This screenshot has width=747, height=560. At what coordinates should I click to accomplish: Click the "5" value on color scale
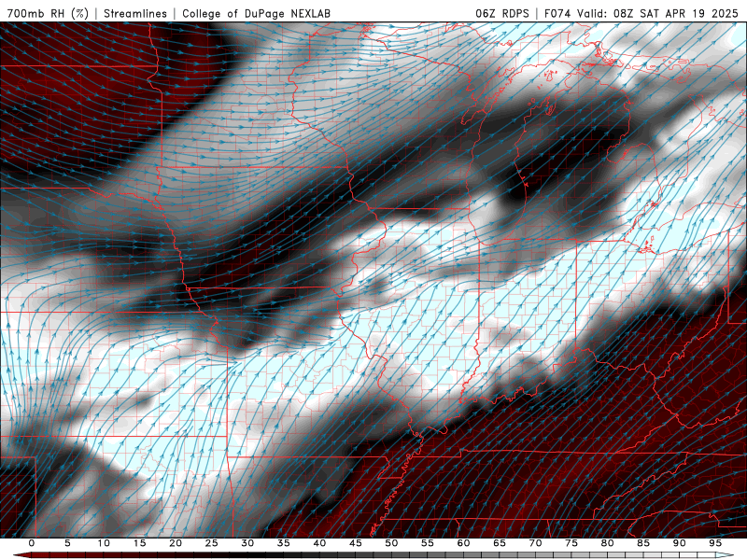pos(67,543)
